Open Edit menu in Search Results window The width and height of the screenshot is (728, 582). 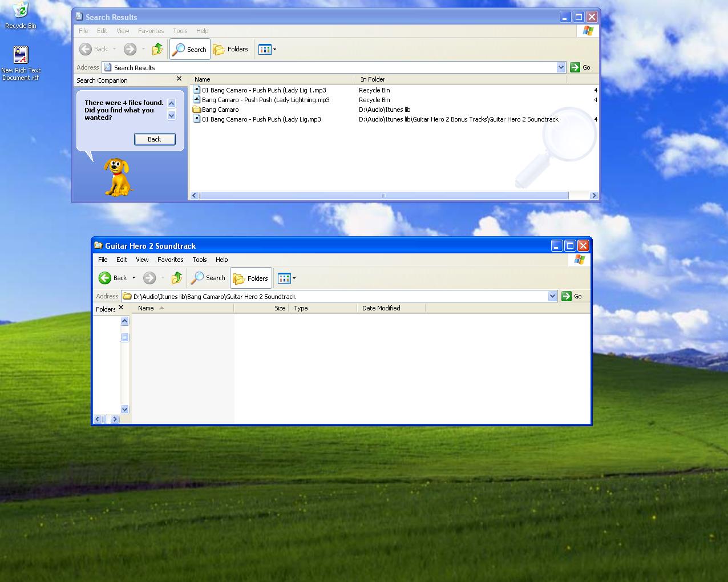[102, 31]
